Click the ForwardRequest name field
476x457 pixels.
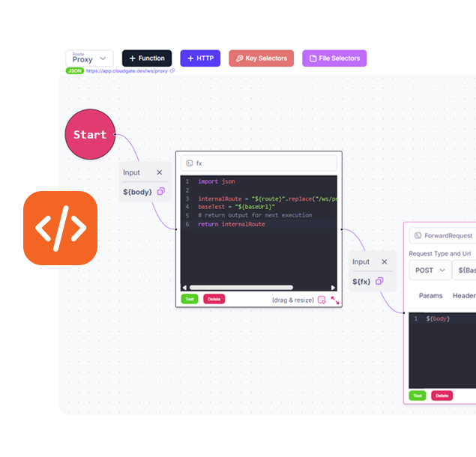coord(442,236)
